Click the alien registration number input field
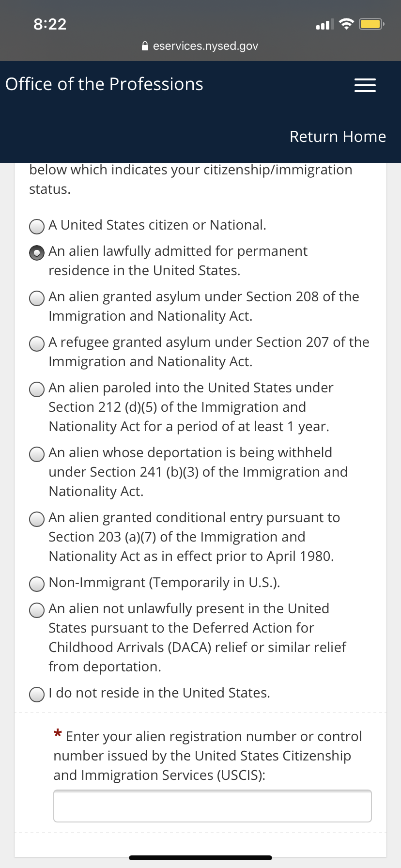This screenshot has width=401, height=868. [x=213, y=806]
